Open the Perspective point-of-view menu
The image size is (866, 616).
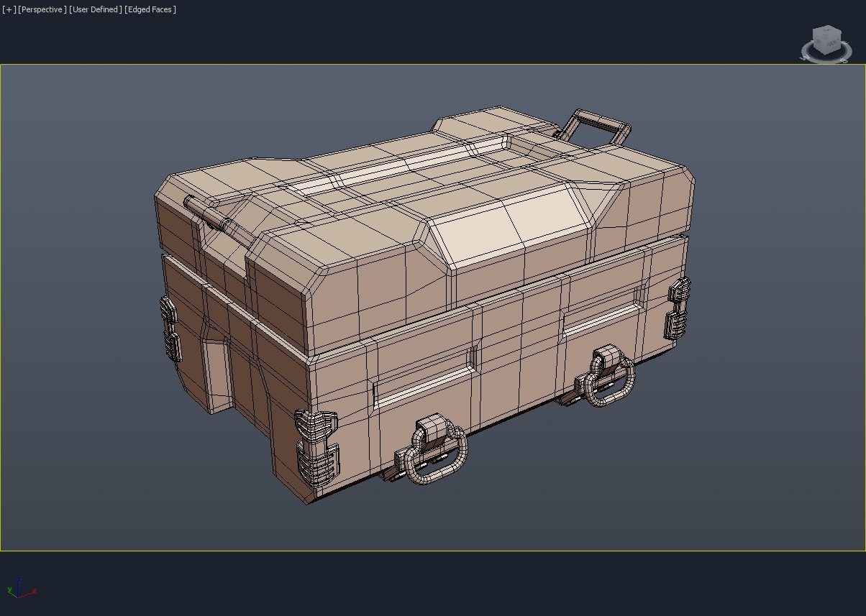[42, 9]
